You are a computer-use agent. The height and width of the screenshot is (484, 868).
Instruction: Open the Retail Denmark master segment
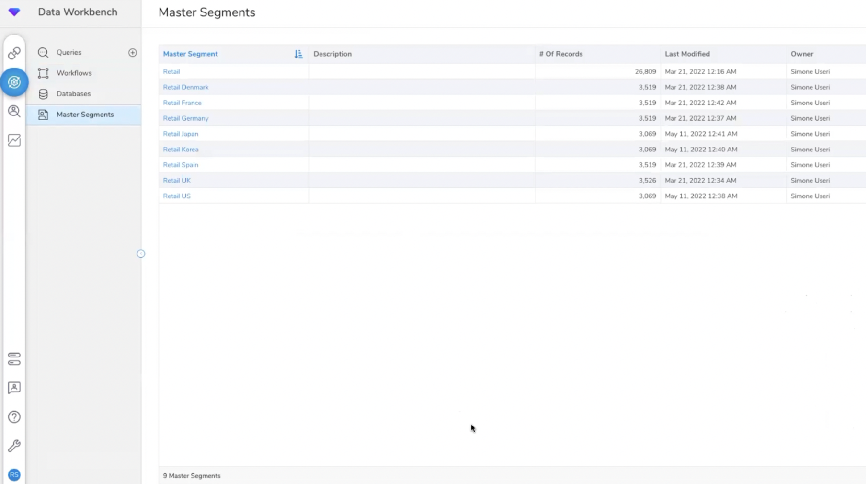coord(185,87)
